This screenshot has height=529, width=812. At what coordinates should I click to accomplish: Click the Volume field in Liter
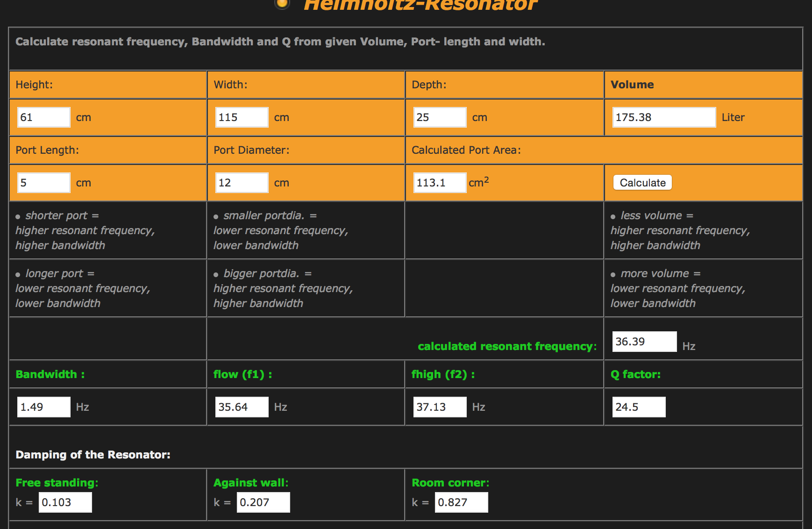(x=663, y=117)
